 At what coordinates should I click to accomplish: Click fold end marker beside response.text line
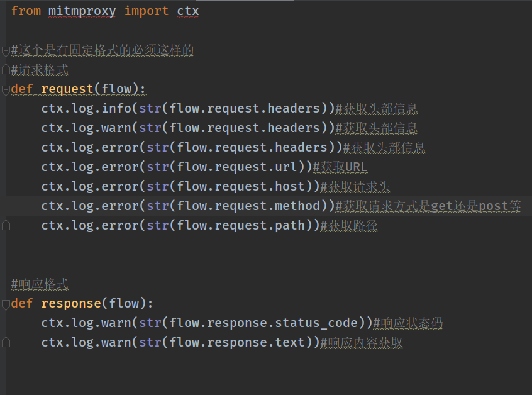click(6, 343)
